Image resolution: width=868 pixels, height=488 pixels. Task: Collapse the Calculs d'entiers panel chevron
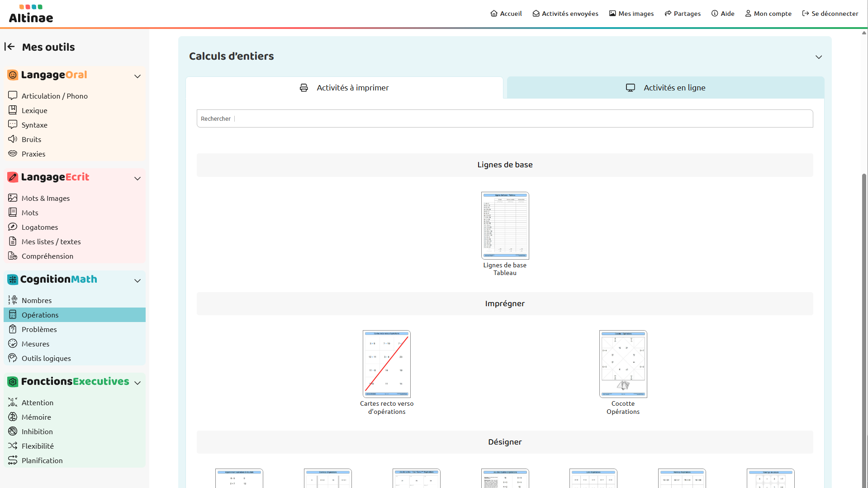tap(818, 57)
